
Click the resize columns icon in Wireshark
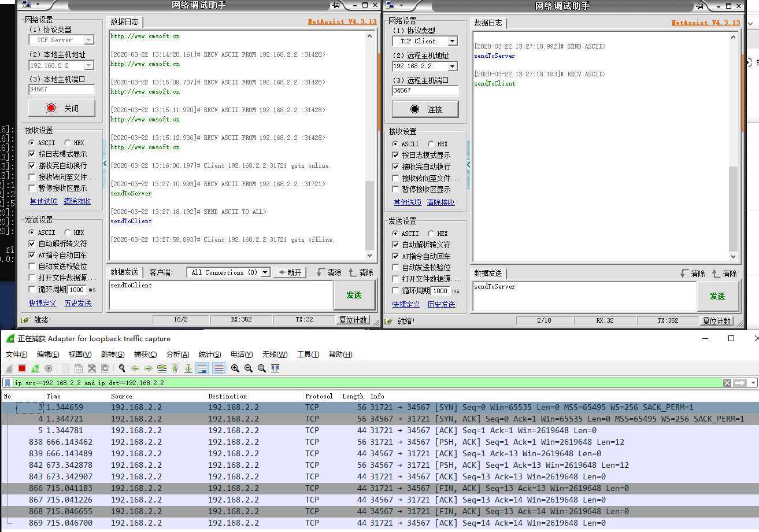point(275,368)
